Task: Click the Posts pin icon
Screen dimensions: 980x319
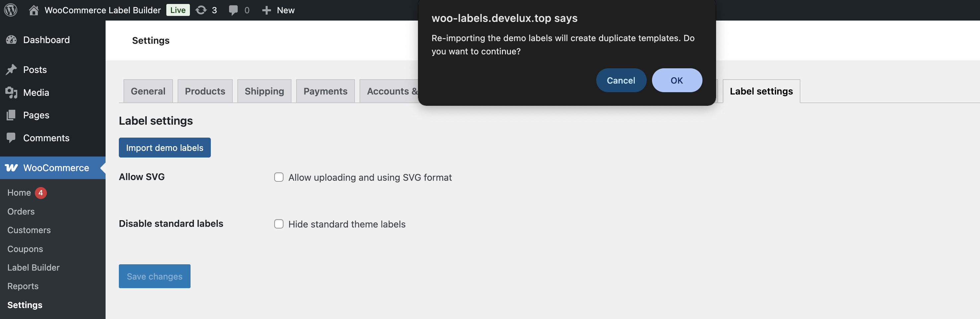Action: (x=11, y=70)
